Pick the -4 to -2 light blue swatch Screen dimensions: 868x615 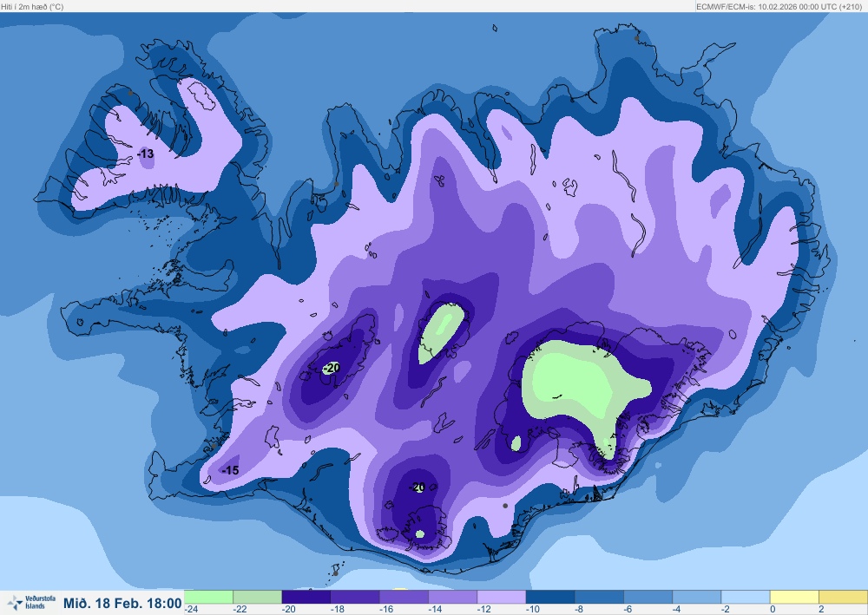696,598
